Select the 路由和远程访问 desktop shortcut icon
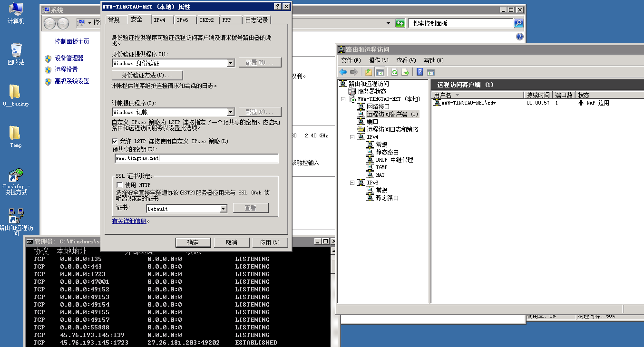The image size is (644, 347). pyautogui.click(x=16, y=222)
